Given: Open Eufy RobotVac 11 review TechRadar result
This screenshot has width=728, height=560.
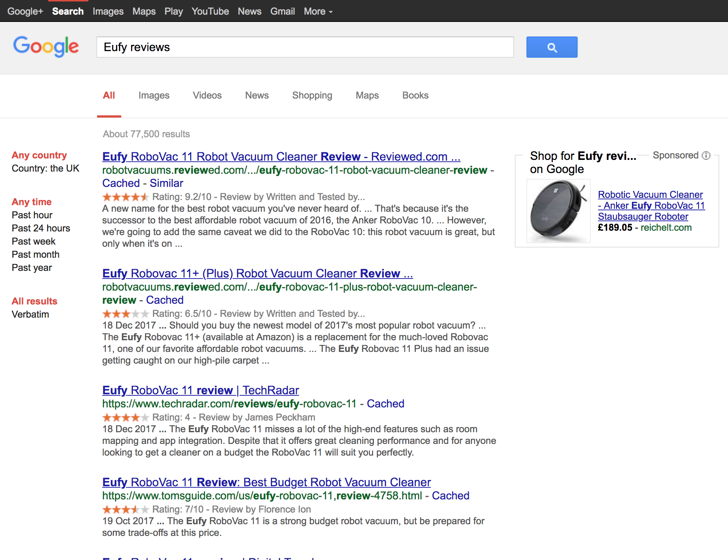Looking at the screenshot, I should click(200, 390).
